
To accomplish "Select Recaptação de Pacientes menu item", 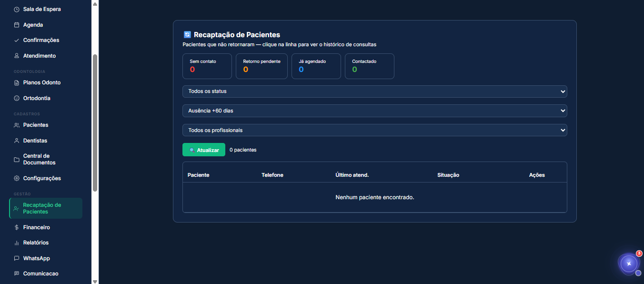I will coord(46,208).
